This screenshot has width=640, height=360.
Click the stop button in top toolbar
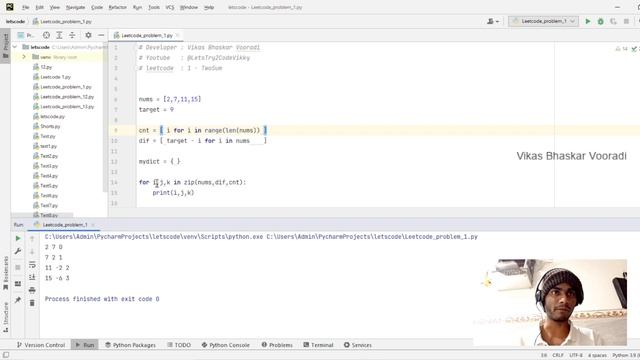(626, 21)
